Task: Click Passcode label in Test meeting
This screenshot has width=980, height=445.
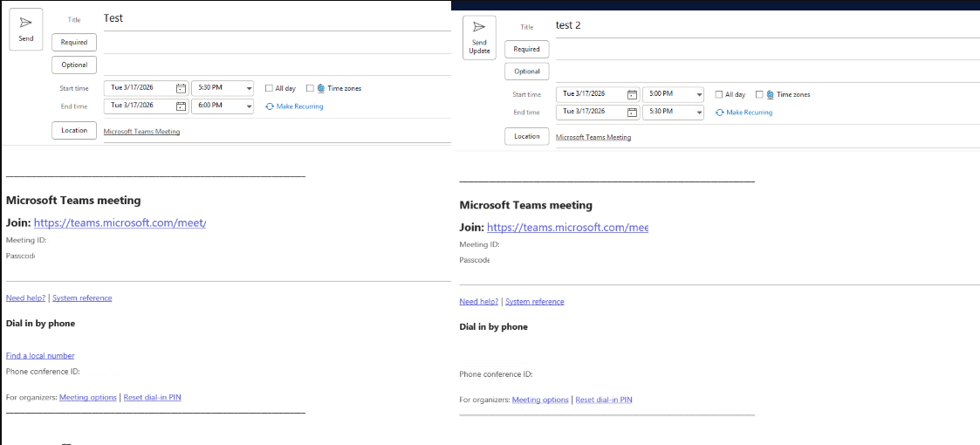Action: [x=20, y=256]
